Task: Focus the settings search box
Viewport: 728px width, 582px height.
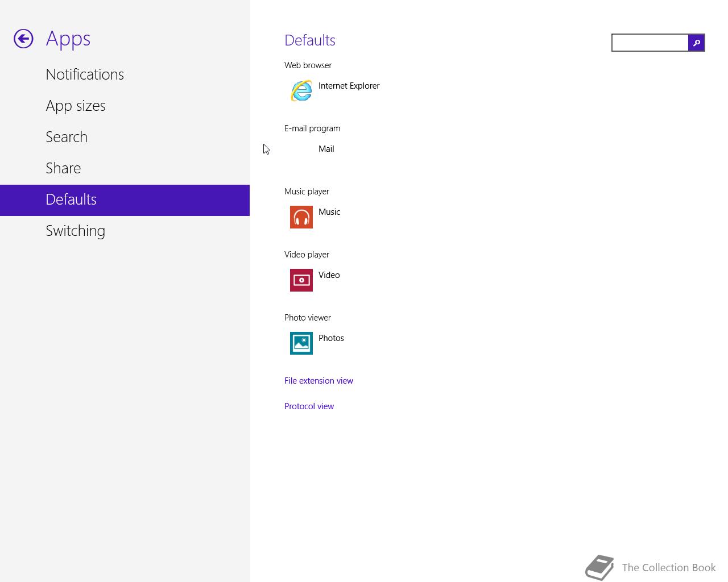Action: click(650, 43)
